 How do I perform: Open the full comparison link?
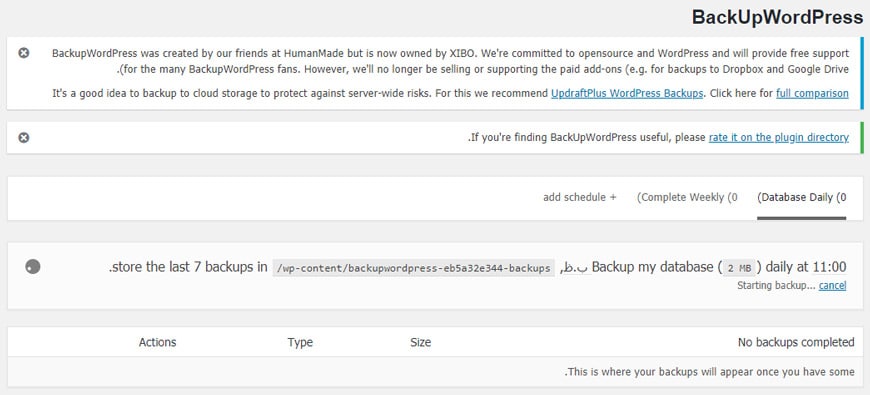pyautogui.click(x=812, y=93)
